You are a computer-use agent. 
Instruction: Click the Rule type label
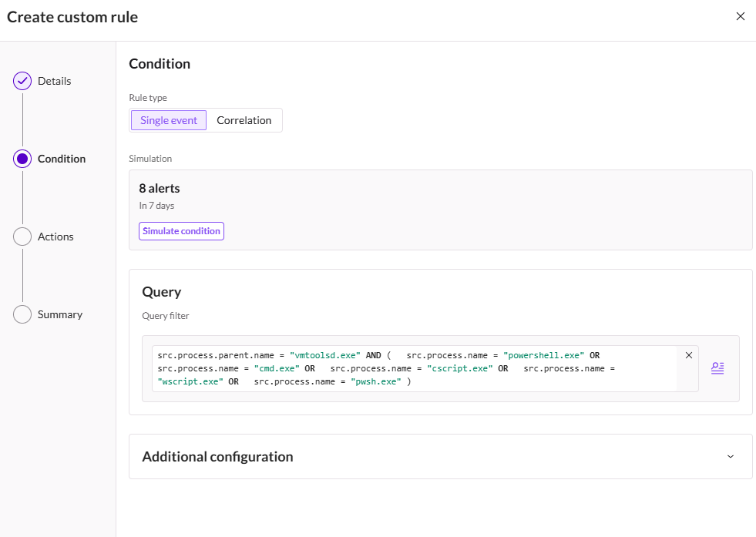point(148,97)
